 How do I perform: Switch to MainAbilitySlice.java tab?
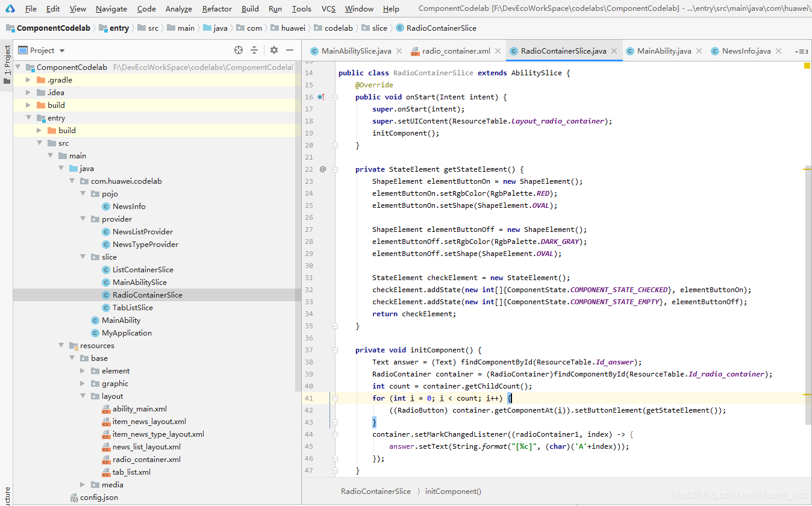coord(356,51)
